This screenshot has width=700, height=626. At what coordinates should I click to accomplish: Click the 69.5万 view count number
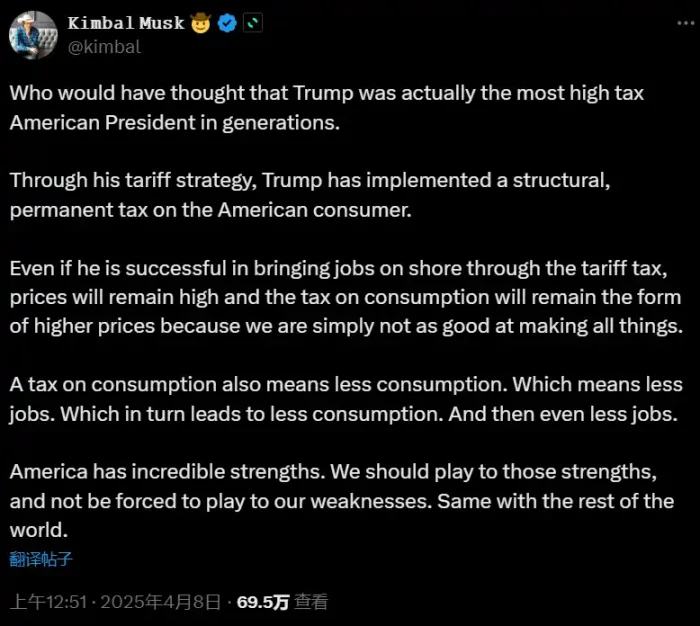pyautogui.click(x=263, y=602)
